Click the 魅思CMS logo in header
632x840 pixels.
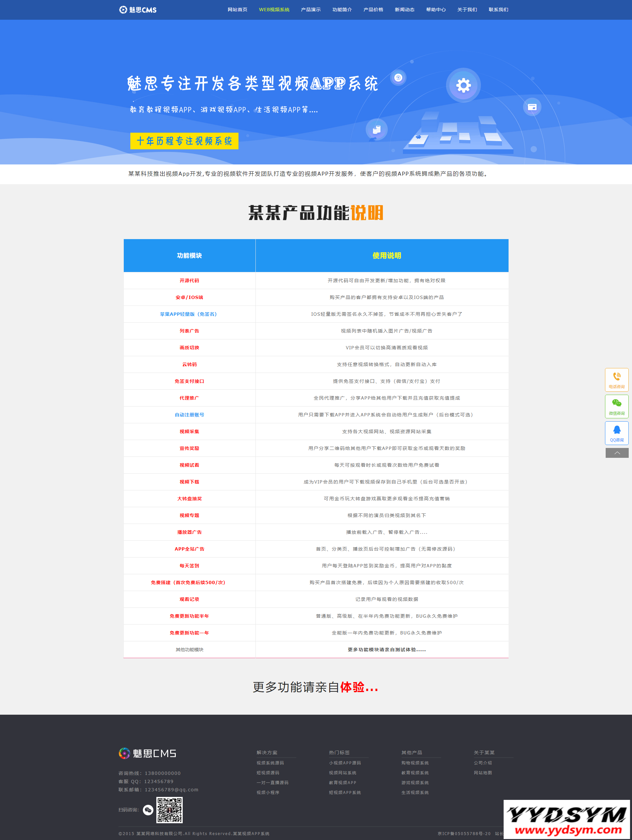coord(138,10)
